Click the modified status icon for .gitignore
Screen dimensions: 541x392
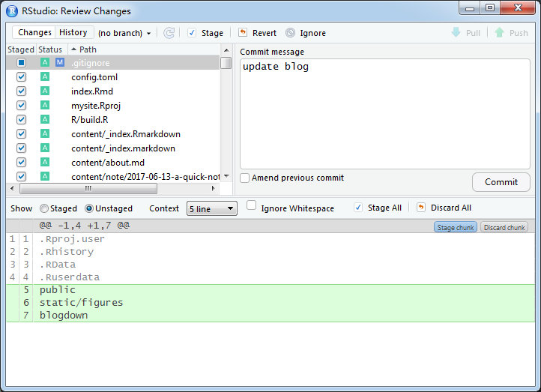click(59, 63)
